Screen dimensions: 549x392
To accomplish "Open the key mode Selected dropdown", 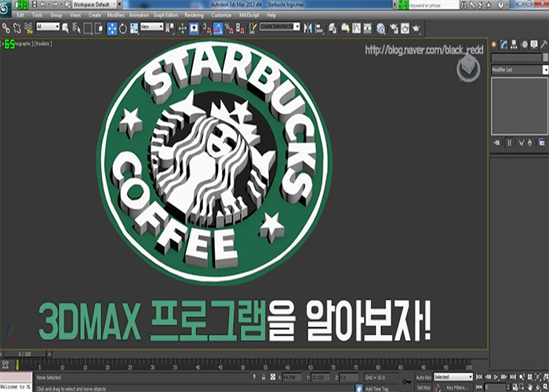I will pyautogui.click(x=453, y=377).
